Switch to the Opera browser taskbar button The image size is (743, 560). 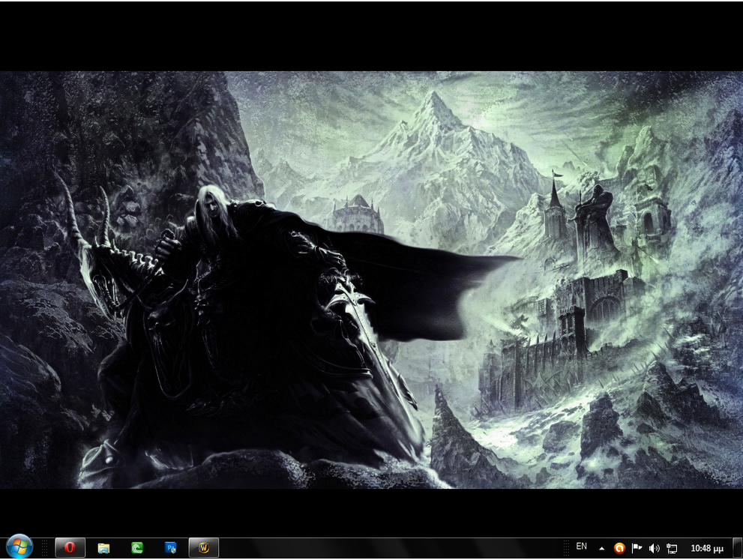point(70,548)
